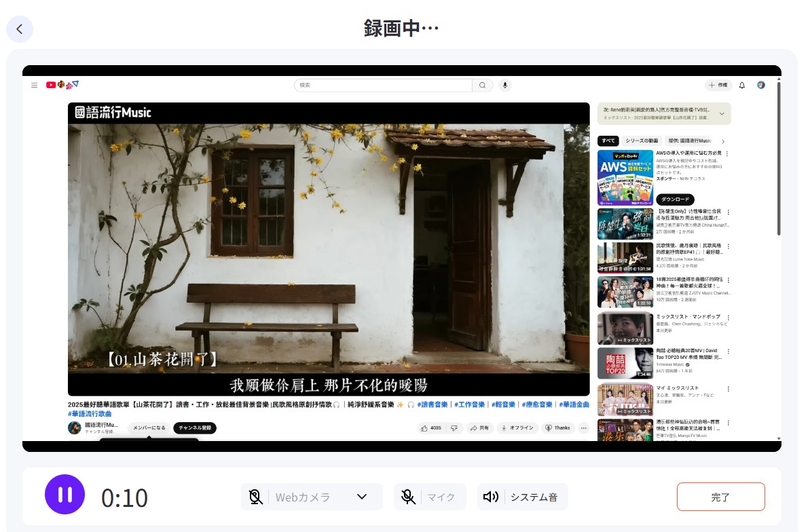The width and height of the screenshot is (810, 532).
Task: Focus the YouTube search field
Action: [383, 85]
